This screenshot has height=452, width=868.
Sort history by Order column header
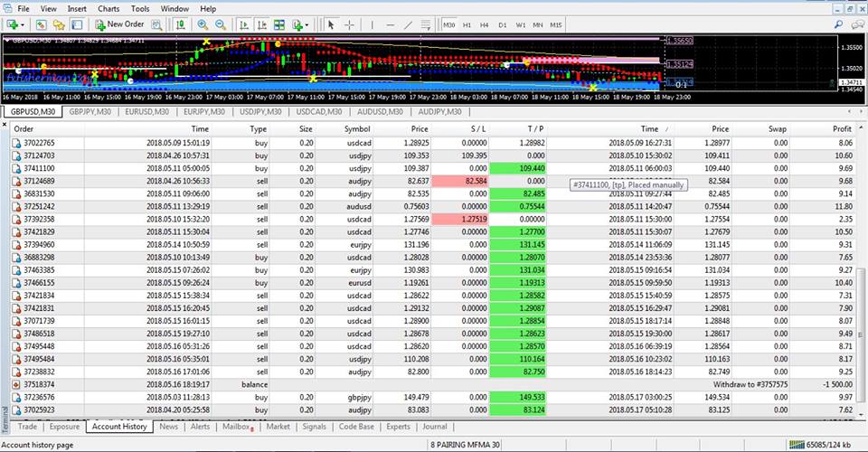47,129
